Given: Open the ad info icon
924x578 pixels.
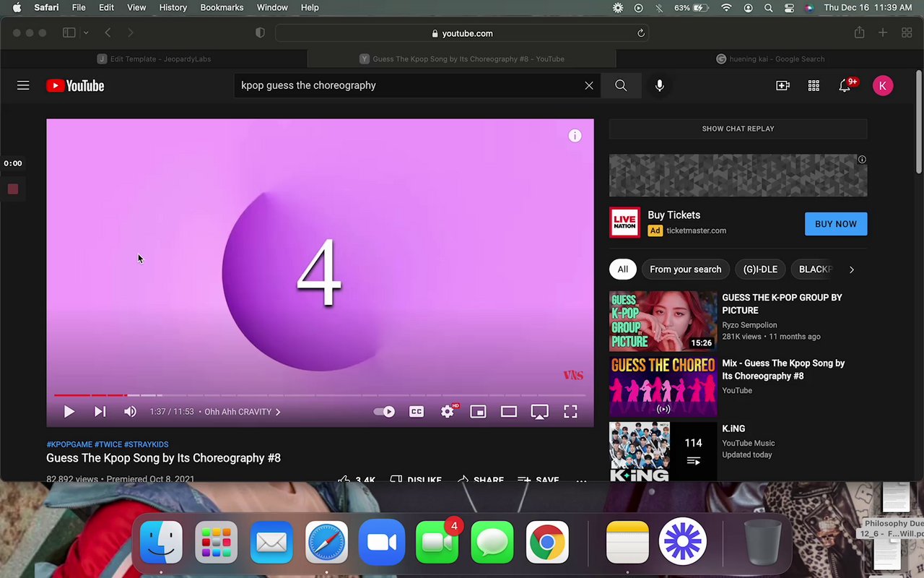Looking at the screenshot, I should click(862, 160).
